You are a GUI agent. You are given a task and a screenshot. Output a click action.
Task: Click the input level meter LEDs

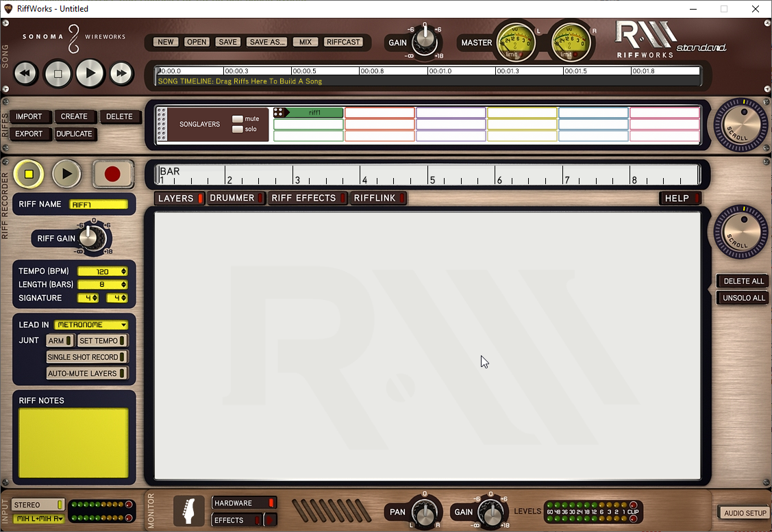pos(101,511)
